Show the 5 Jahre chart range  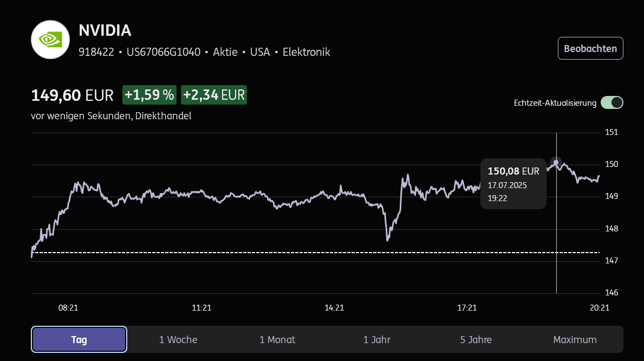point(476,340)
